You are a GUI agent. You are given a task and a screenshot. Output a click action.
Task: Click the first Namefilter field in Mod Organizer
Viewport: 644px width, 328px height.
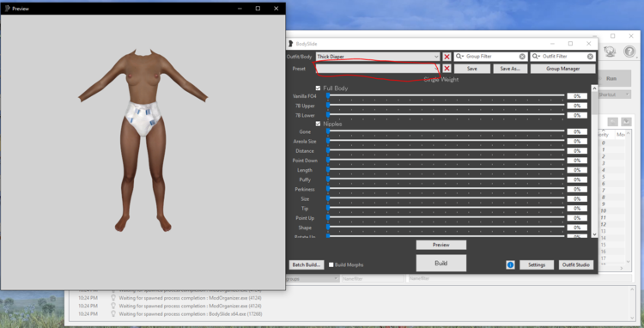pyautogui.click(x=373, y=279)
